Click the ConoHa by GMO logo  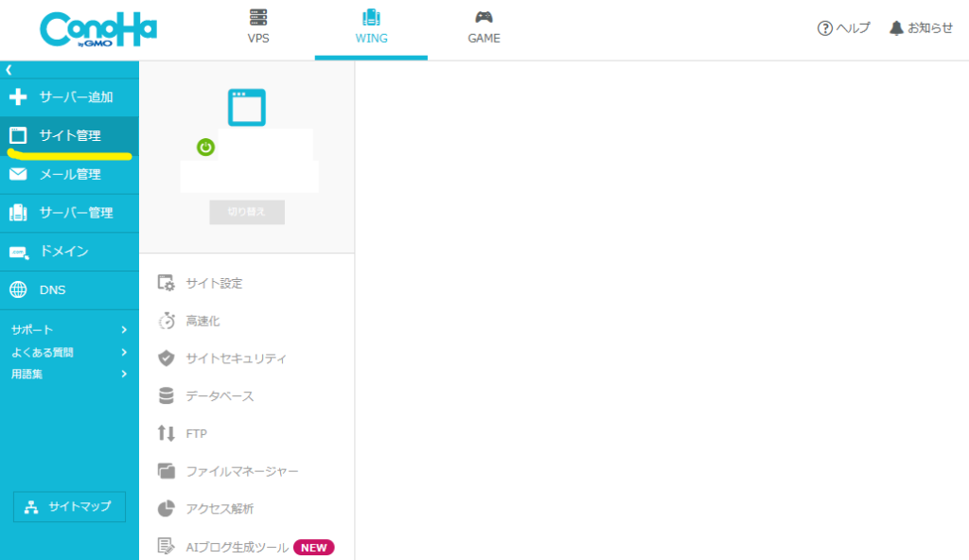98,29
